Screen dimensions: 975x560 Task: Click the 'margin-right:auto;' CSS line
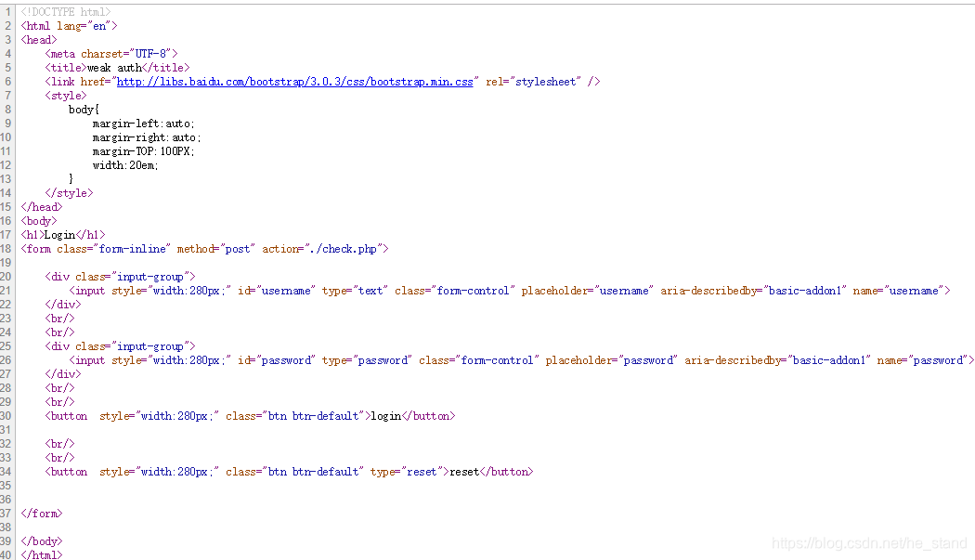[147, 137]
